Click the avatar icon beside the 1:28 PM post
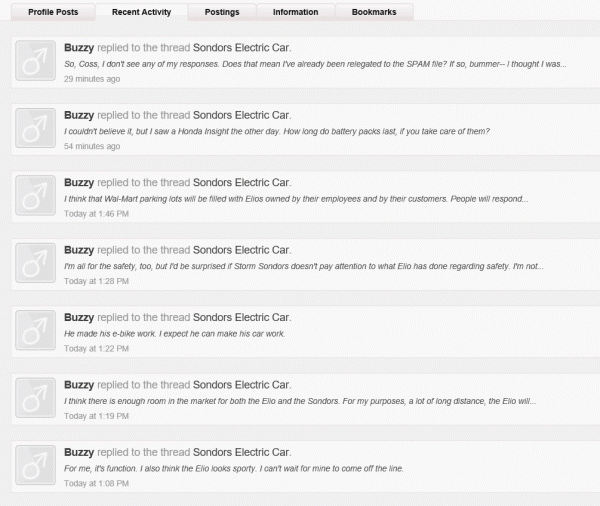 click(37, 266)
